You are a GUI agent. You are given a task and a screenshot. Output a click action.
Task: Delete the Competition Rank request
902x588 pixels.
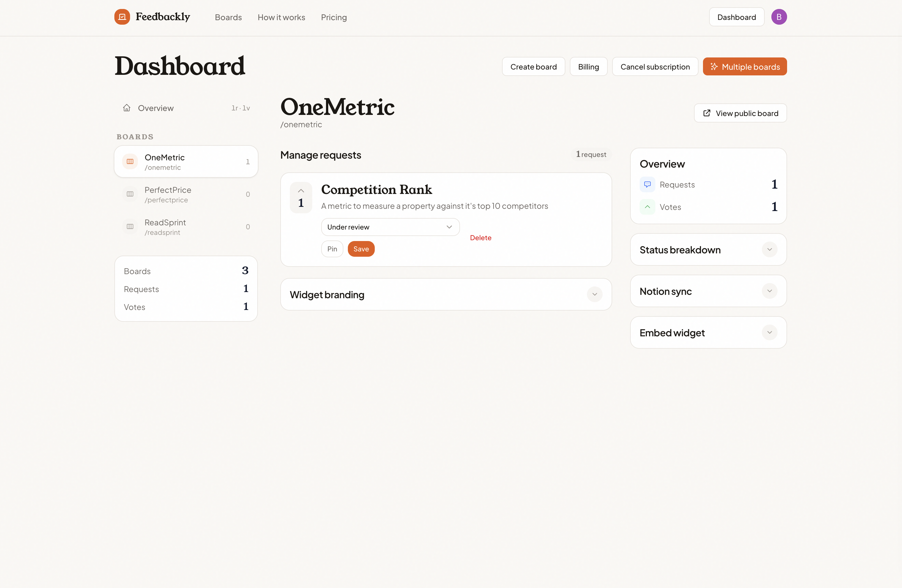point(480,238)
